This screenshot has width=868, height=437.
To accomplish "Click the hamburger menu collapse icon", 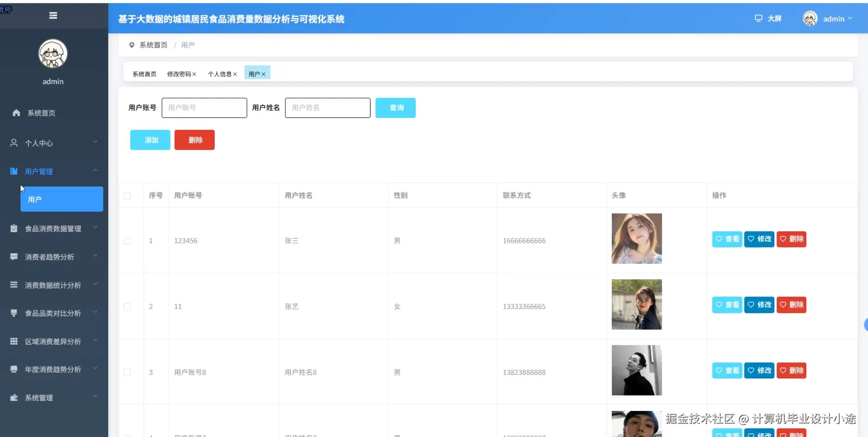I will pyautogui.click(x=53, y=15).
